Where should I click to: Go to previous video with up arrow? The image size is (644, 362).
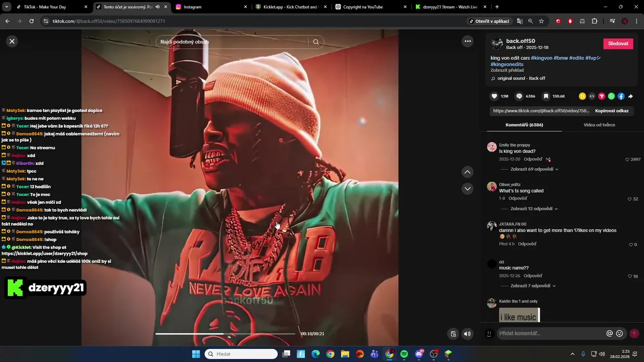point(467,172)
